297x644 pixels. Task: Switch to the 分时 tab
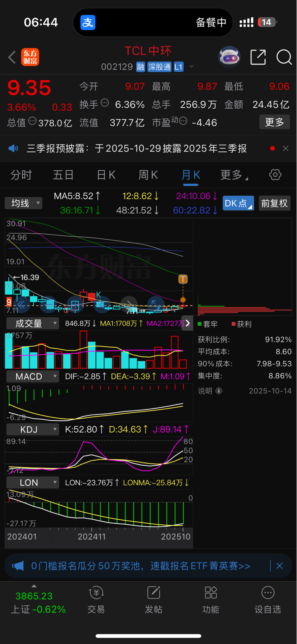pos(21,175)
